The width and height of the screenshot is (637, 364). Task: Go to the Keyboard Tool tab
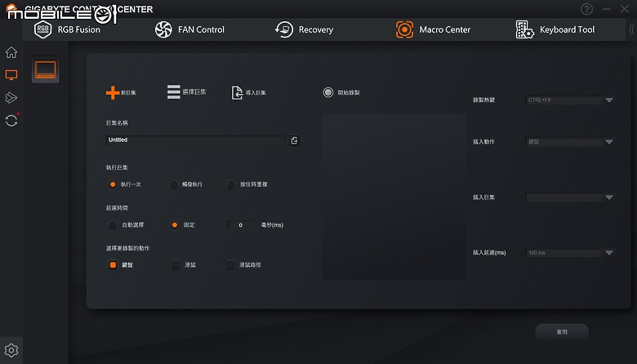click(x=555, y=29)
